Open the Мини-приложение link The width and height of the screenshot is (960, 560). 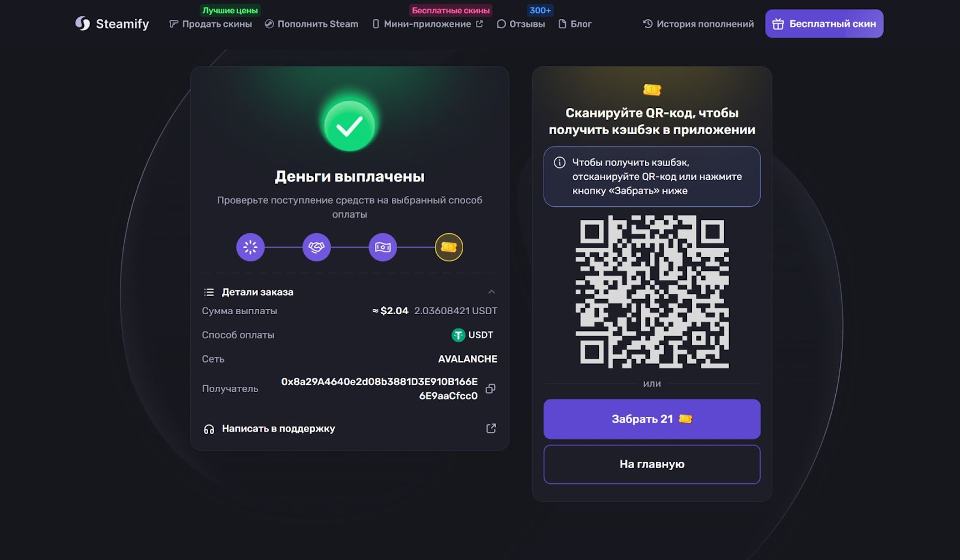[427, 24]
